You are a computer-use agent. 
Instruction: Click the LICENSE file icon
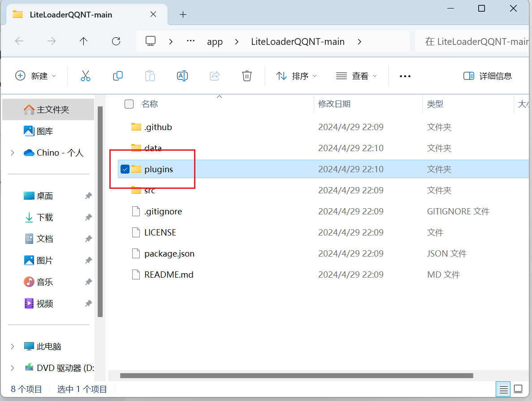pos(136,232)
